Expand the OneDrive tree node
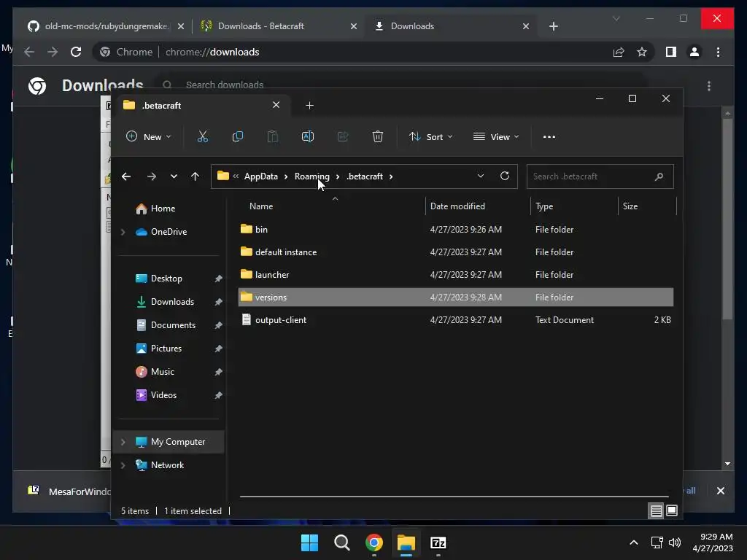Viewport: 747px width, 560px height. [x=123, y=232]
